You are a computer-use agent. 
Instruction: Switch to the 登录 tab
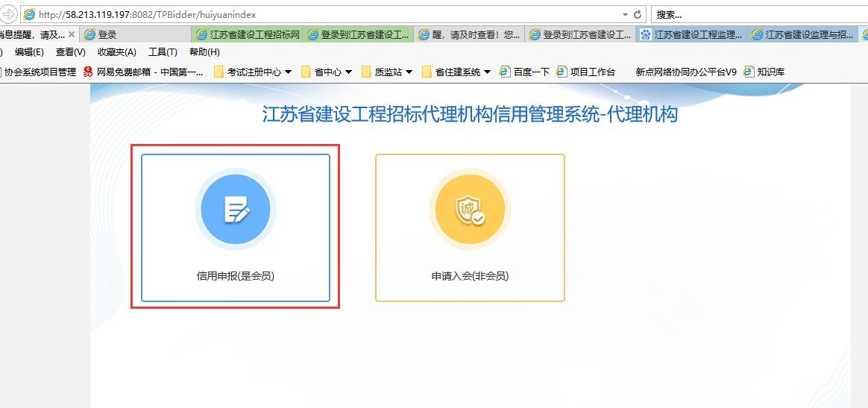coord(136,35)
